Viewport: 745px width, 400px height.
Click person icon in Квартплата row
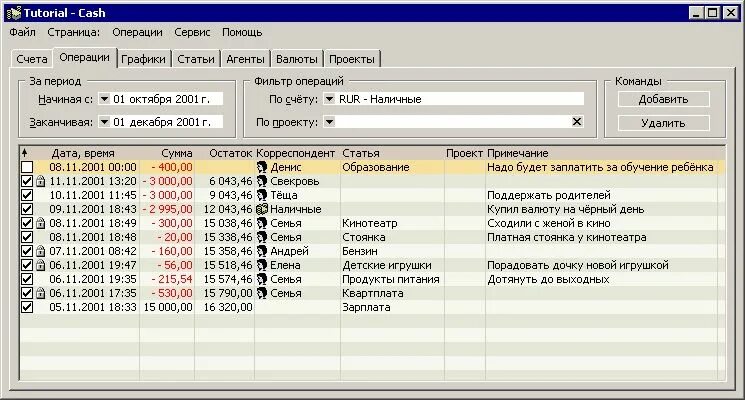click(262, 293)
